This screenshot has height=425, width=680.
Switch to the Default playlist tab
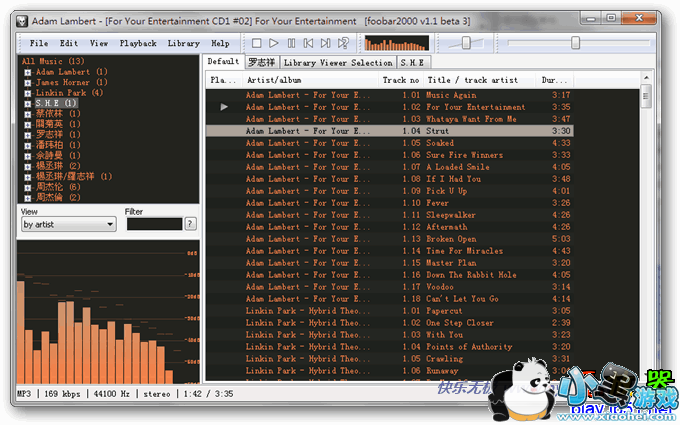tap(223, 61)
